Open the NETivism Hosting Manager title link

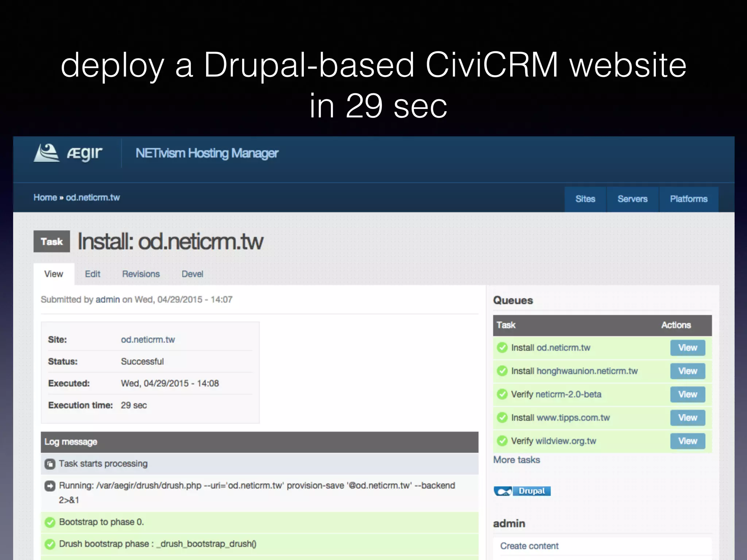point(207,153)
